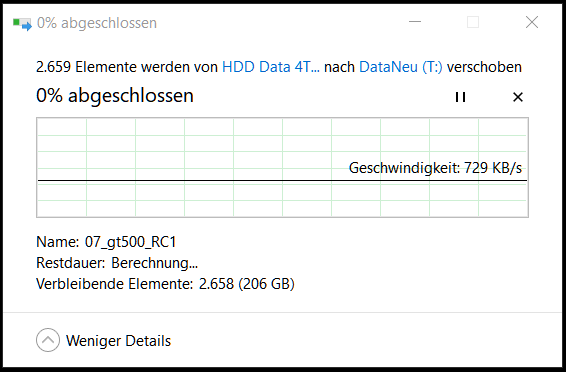
Task: Click the large "0% abgeschlossen" heading
Action: pyautogui.click(x=115, y=96)
